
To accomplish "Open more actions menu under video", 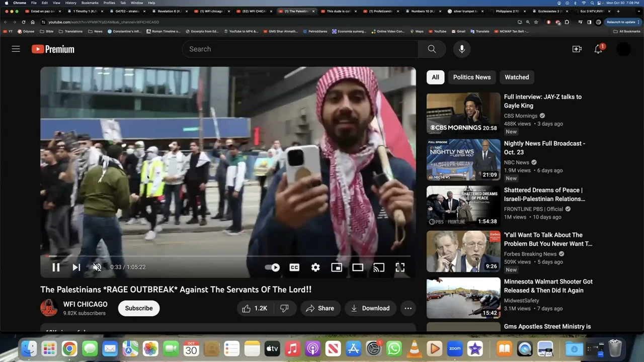I will coord(408,308).
